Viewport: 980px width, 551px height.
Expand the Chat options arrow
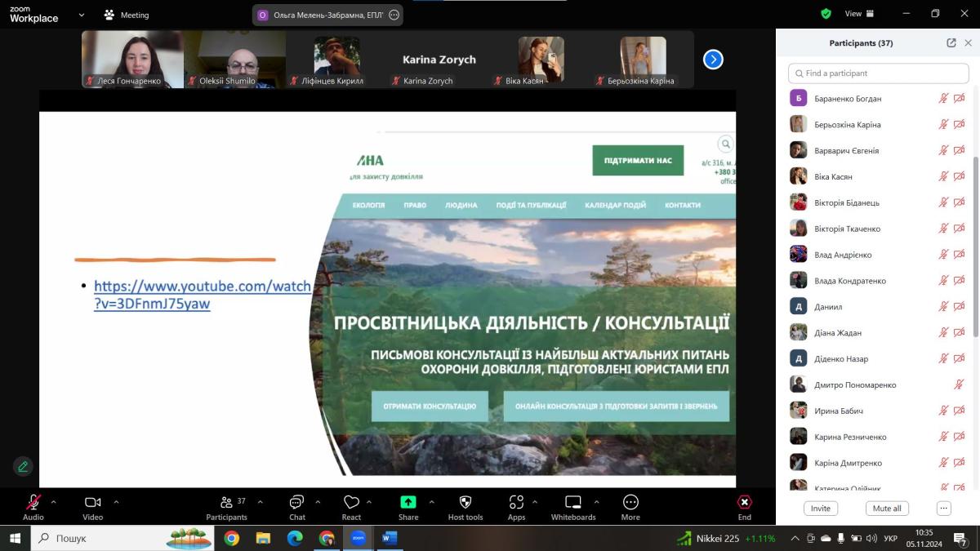point(318,502)
